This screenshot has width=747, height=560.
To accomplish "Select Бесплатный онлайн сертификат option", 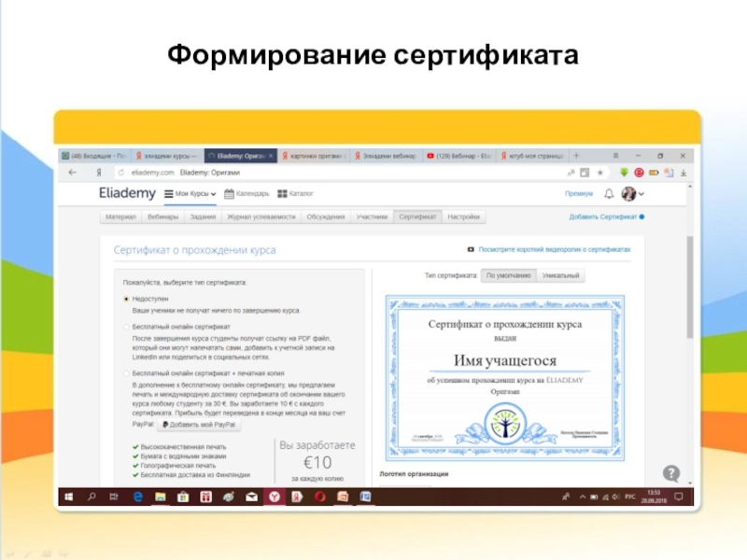I will (x=127, y=327).
